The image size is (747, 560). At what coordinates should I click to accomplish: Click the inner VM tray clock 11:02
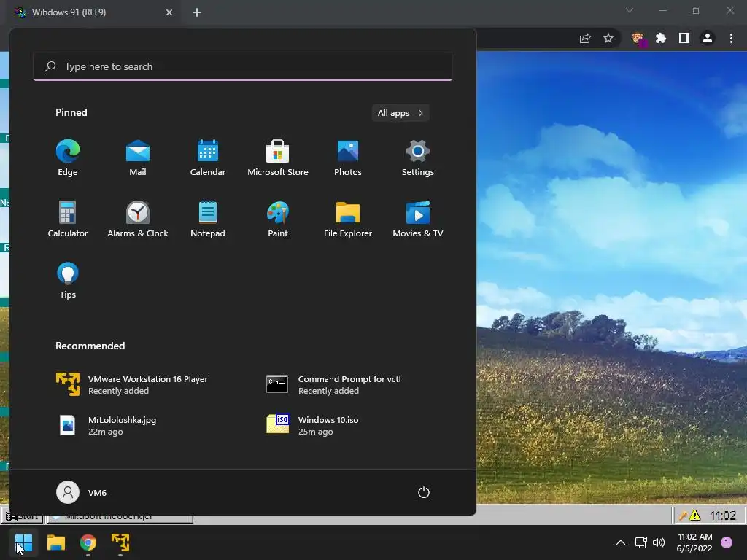tap(723, 516)
